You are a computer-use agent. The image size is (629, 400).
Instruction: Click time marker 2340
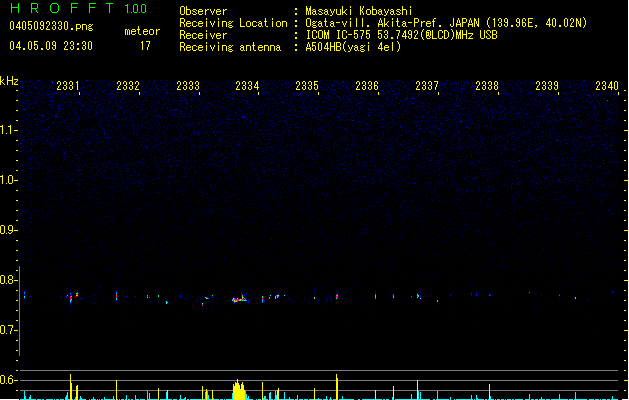(607, 86)
